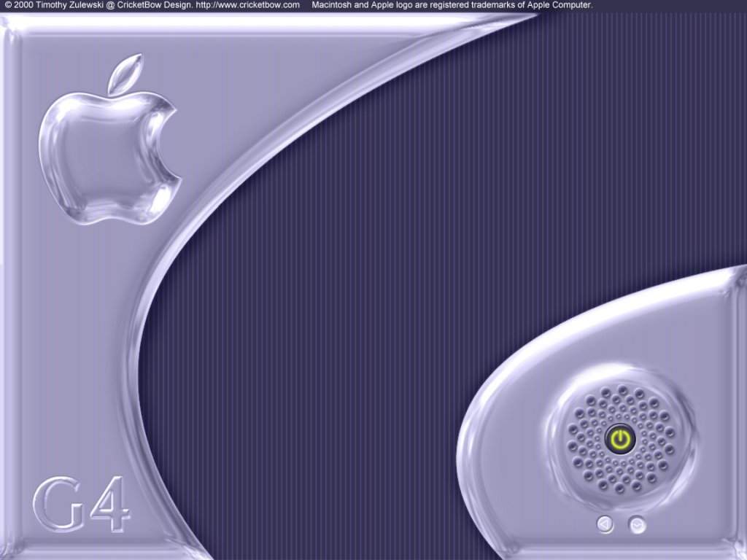This screenshot has width=747, height=560.
Task: Click the raised rim around the speaker
Action: click(x=620, y=379)
